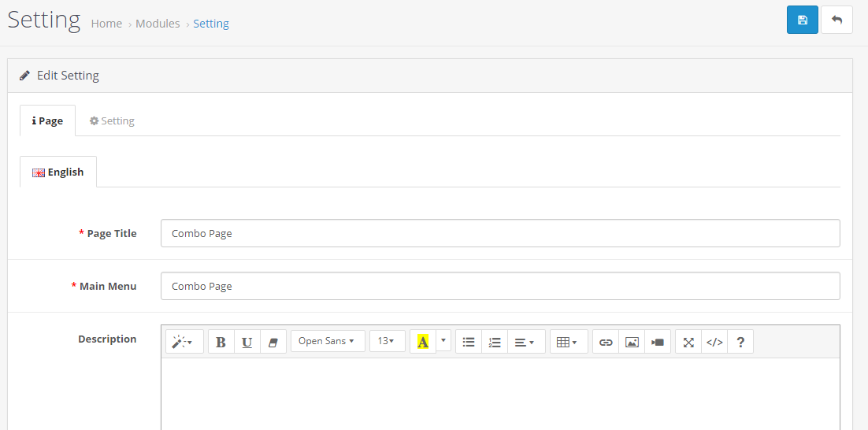The image size is (868, 430).
Task: Toggle bold formatting in editor
Action: click(221, 342)
